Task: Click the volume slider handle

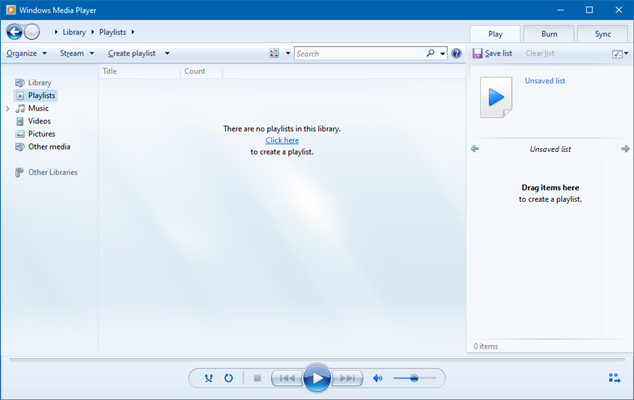Action: point(414,379)
